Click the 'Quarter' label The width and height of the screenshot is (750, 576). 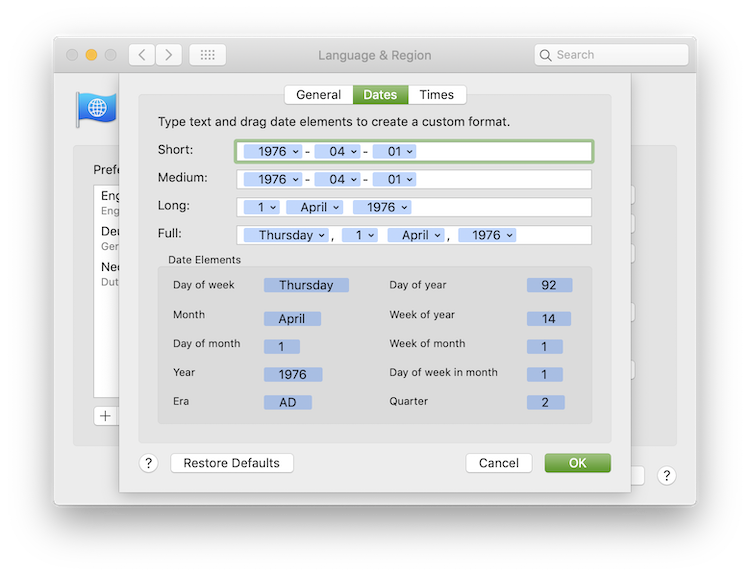pyautogui.click(x=408, y=401)
